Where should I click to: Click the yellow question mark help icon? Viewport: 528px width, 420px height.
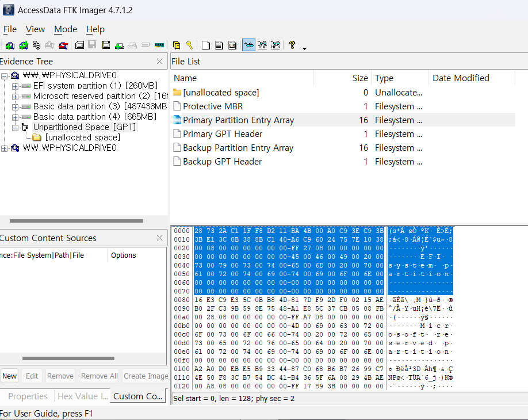(x=292, y=45)
